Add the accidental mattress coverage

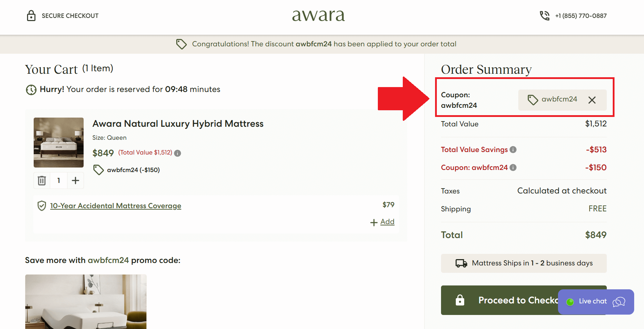(383, 222)
